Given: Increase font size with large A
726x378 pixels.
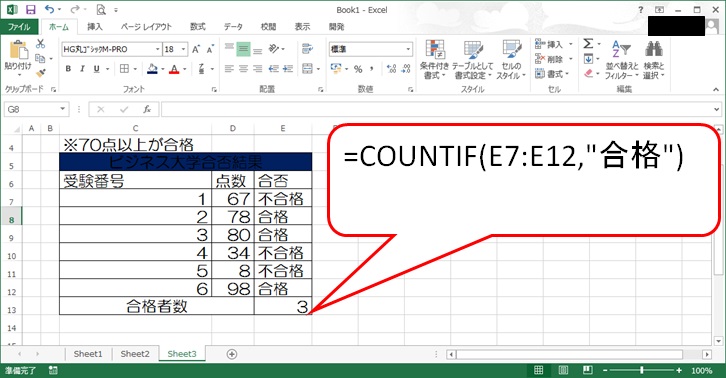Looking at the screenshot, I should coord(196,49).
